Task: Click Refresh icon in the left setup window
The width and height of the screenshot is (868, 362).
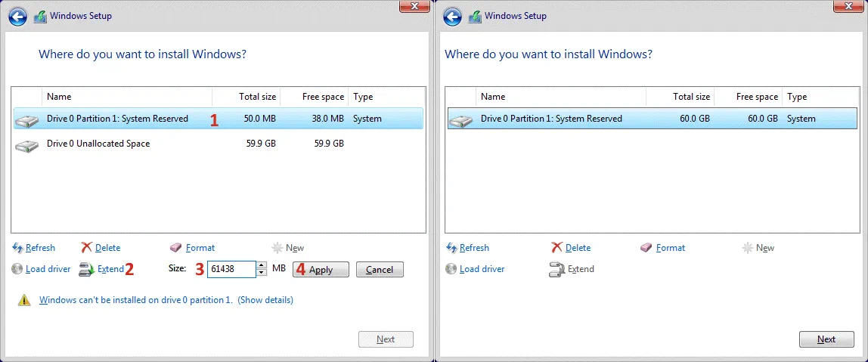Action: (x=18, y=248)
